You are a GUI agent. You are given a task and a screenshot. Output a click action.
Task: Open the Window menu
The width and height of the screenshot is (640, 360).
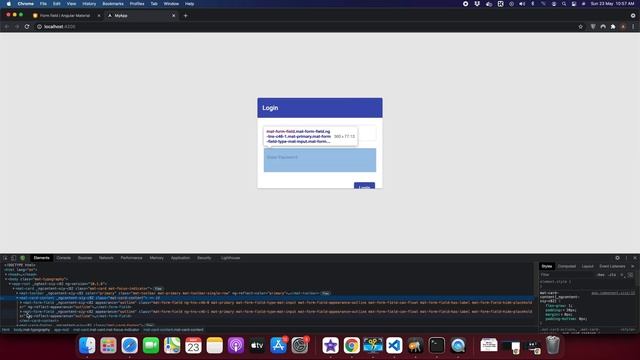click(171, 4)
